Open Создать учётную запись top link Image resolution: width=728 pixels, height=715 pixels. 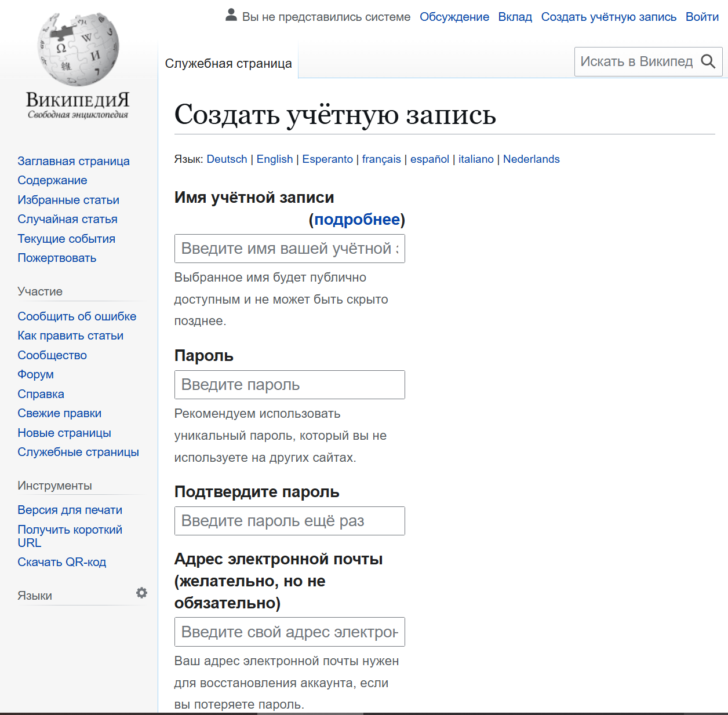click(x=609, y=17)
